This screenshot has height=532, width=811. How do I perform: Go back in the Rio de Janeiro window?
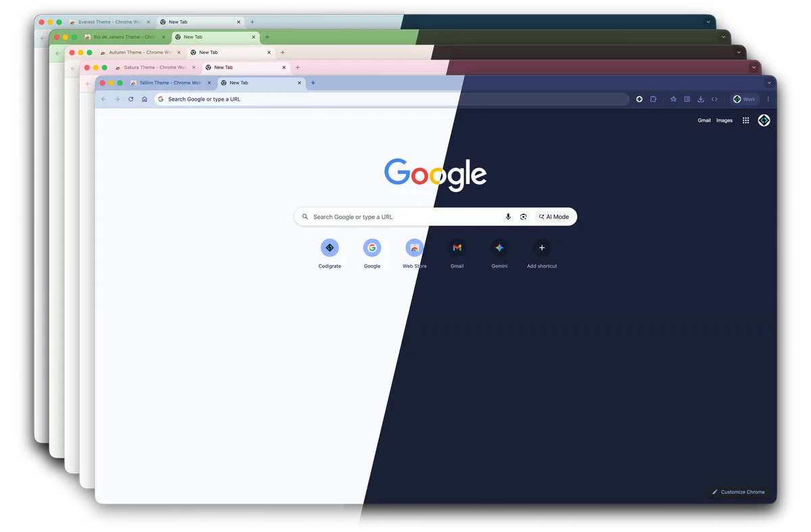57,53
